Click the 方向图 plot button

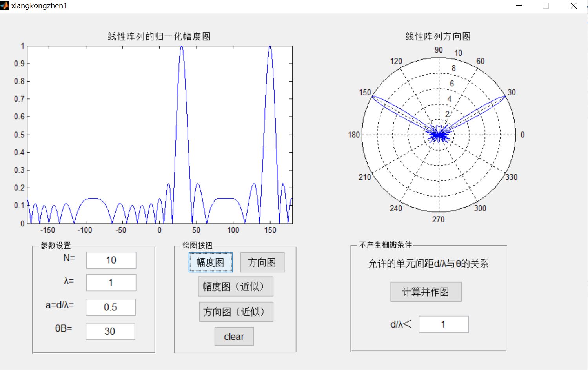click(x=262, y=262)
